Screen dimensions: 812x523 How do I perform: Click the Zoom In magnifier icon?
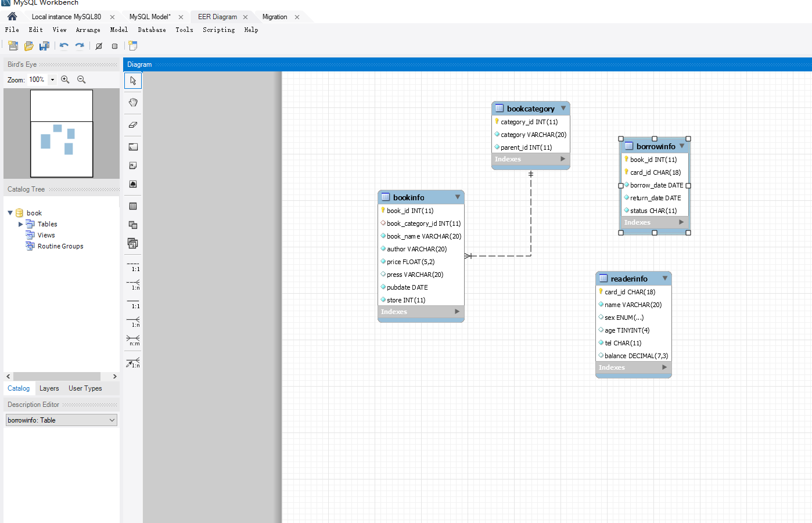coord(65,80)
